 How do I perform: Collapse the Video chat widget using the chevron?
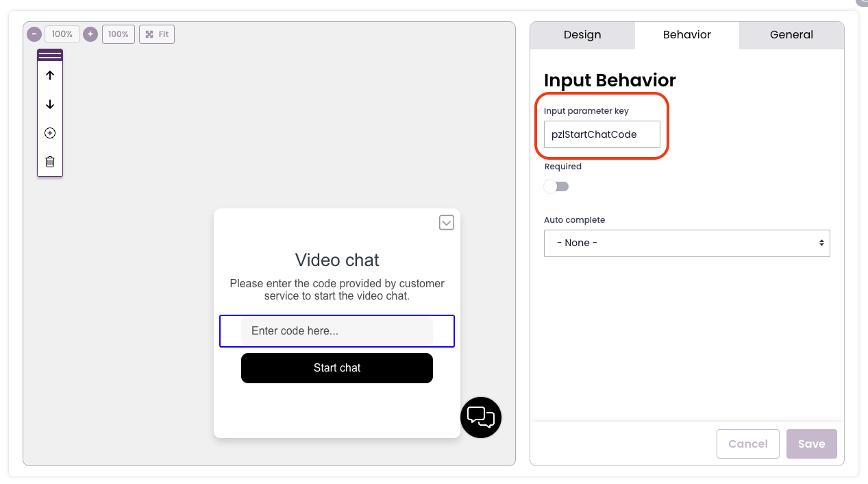(447, 223)
